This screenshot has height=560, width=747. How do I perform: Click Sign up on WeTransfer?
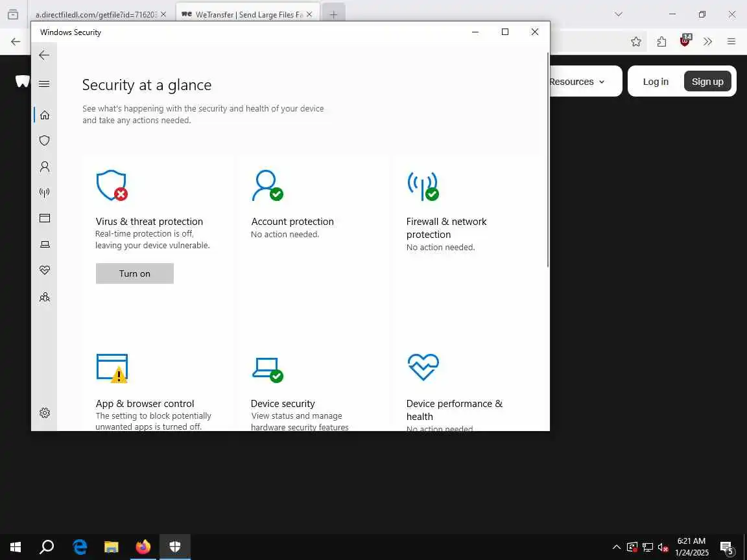(707, 82)
